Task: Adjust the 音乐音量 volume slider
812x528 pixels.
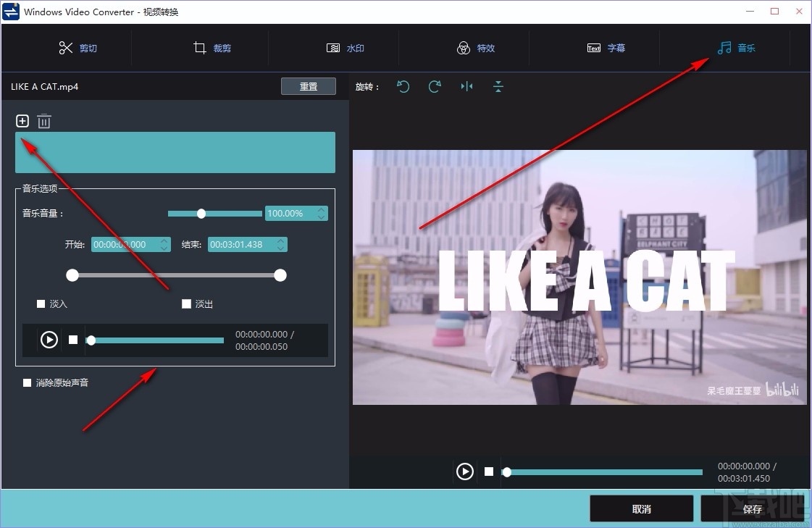Action: pos(201,213)
